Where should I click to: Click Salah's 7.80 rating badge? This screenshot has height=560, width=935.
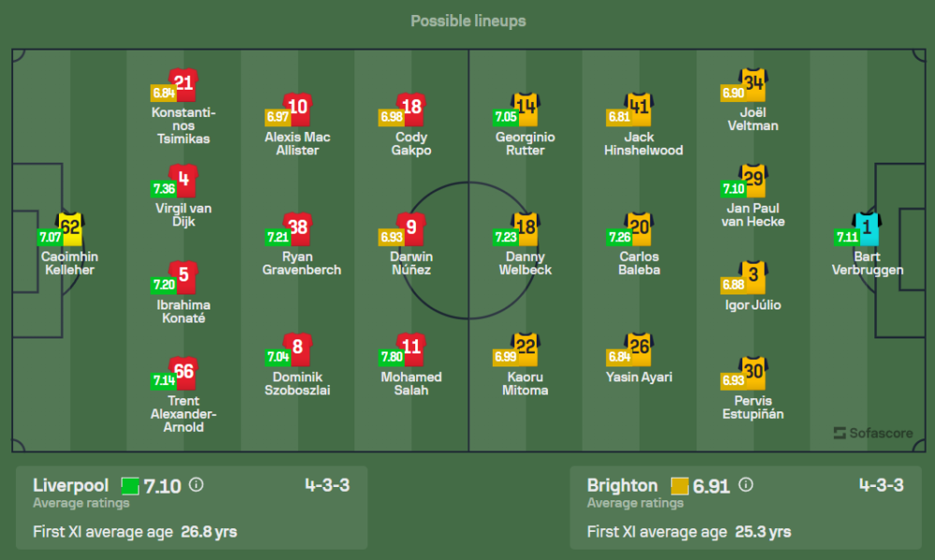391,357
